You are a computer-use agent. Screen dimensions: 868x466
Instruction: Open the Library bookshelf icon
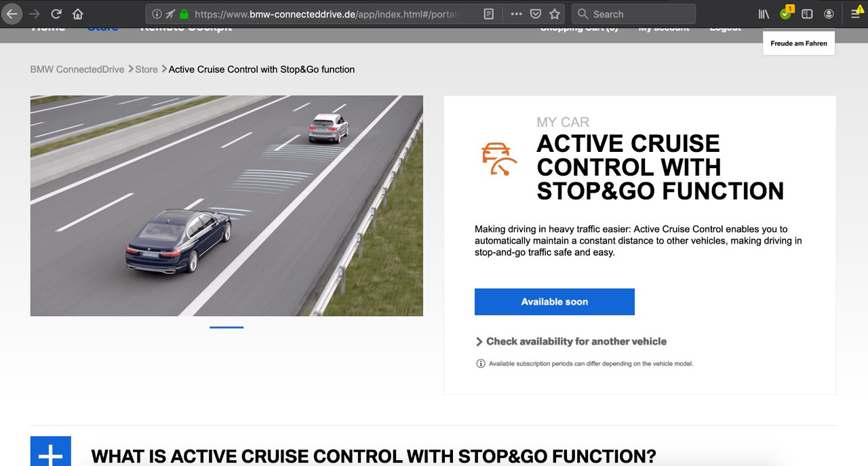pyautogui.click(x=764, y=14)
